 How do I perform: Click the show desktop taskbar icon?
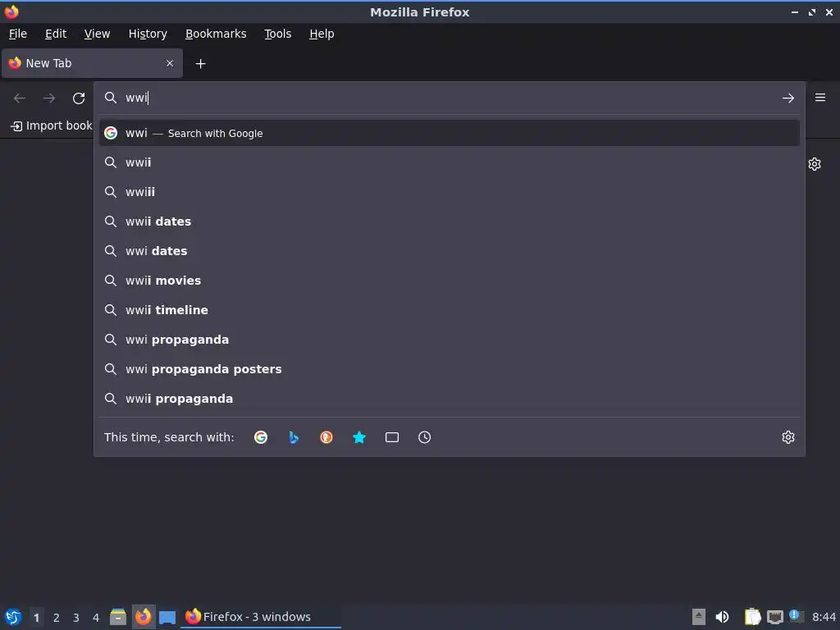(167, 617)
